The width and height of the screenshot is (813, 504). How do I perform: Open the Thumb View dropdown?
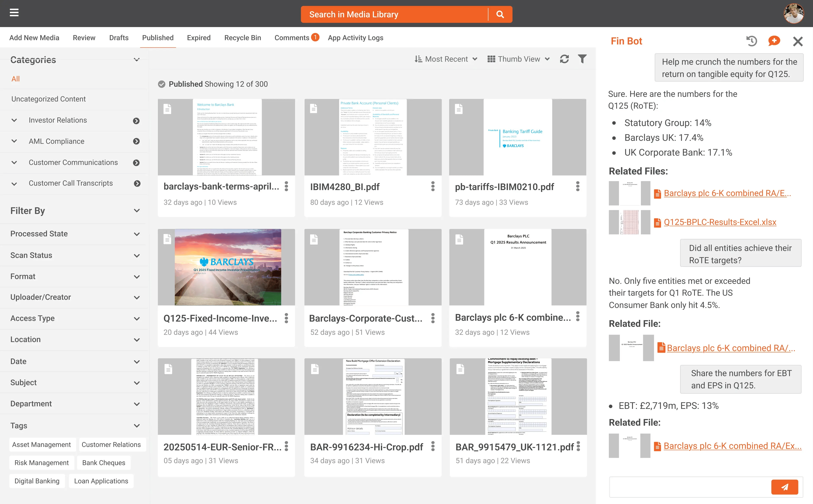(518, 59)
